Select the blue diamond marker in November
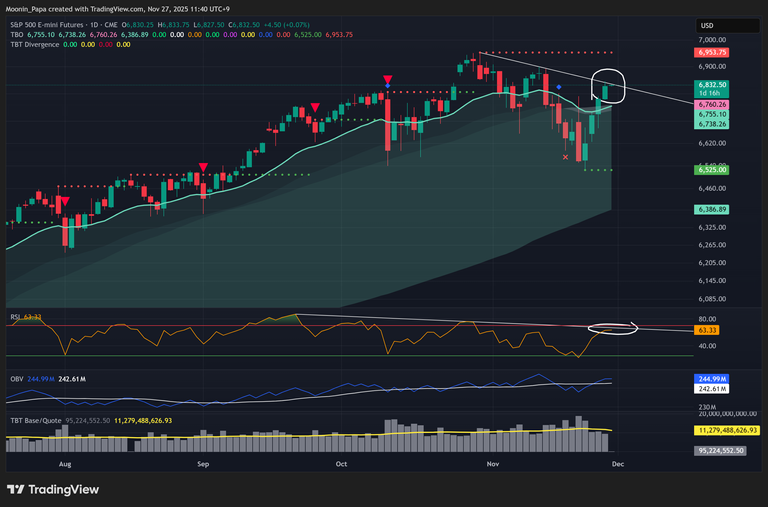Image resolution: width=768 pixels, height=507 pixels. (558, 87)
